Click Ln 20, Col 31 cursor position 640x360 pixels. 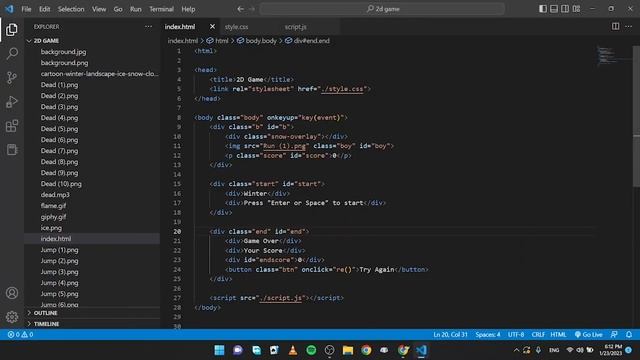[x=450, y=334]
